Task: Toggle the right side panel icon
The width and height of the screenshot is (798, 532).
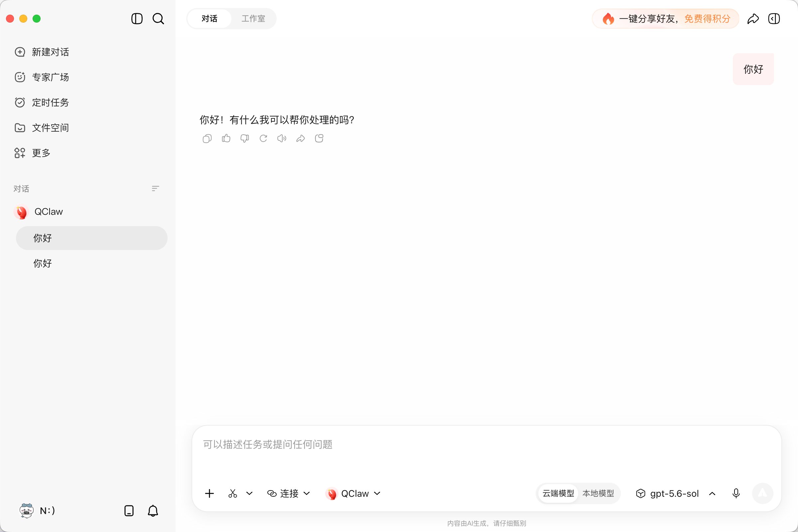Action: click(x=774, y=19)
